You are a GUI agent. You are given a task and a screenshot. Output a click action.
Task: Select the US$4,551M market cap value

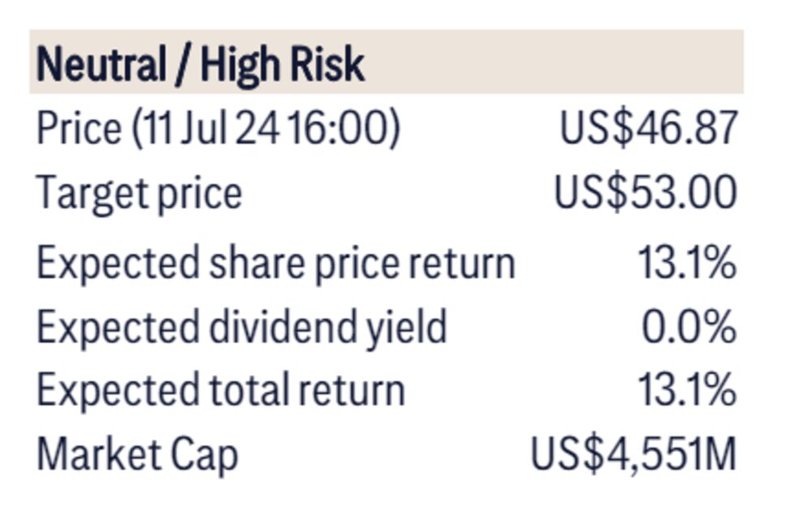pyautogui.click(x=633, y=454)
